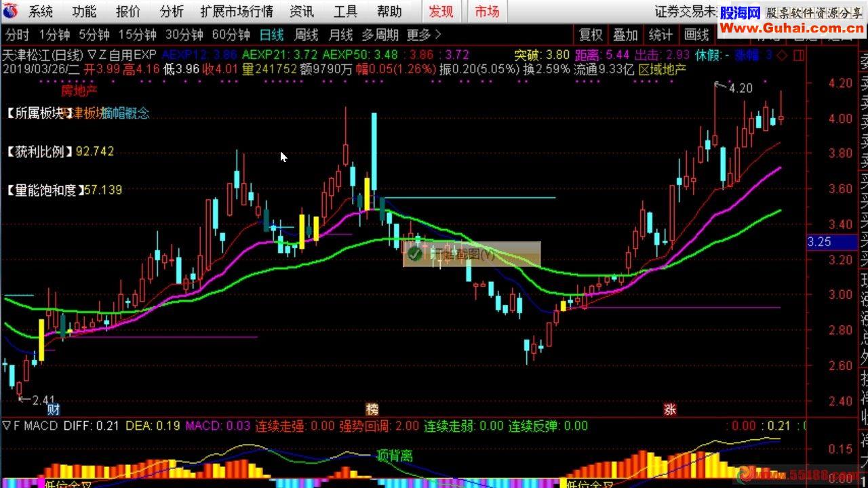Click the date 2019/03/26/二
This screenshot has width=868, height=488.
pyautogui.click(x=41, y=68)
